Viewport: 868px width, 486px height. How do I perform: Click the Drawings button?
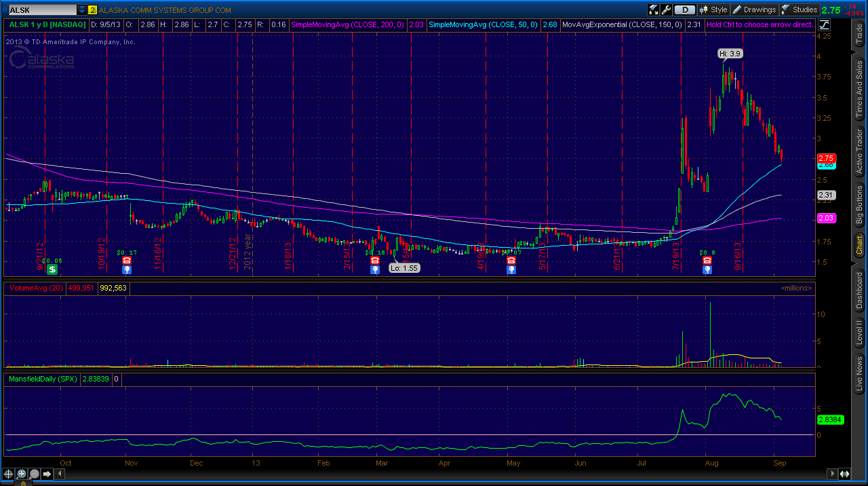[754, 10]
